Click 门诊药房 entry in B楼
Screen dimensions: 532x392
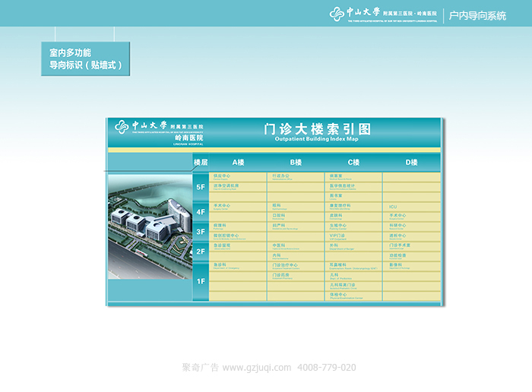pyautogui.click(x=280, y=275)
